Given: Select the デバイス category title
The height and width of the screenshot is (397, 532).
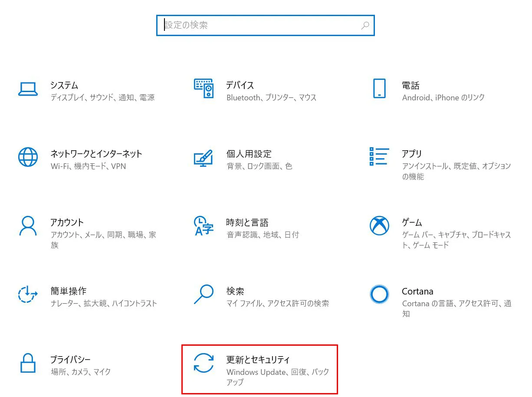Looking at the screenshot, I should point(240,85).
